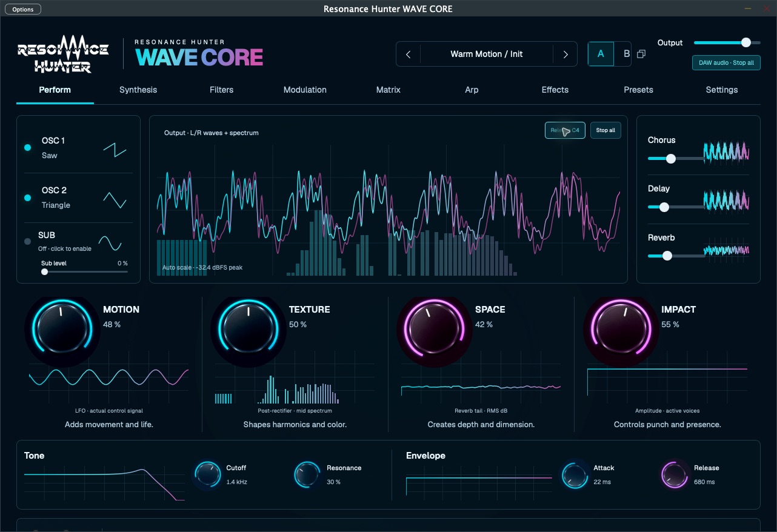
Task: Switch to the Filters tab
Action: click(221, 90)
